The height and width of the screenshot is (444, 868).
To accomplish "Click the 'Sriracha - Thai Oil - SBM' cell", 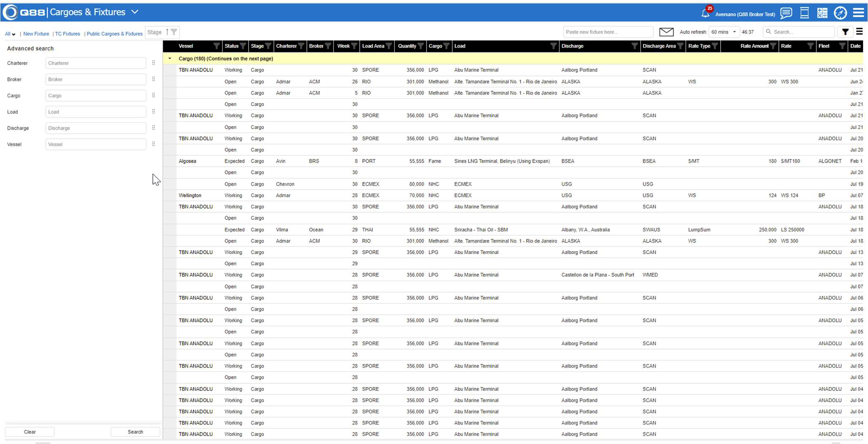I will click(x=481, y=229).
